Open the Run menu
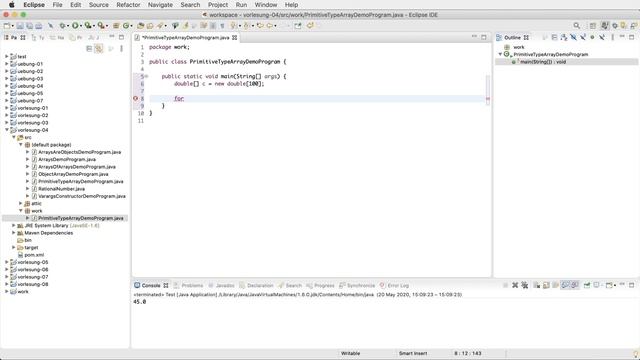Image resolution: width=640 pixels, height=360 pixels. point(241,5)
